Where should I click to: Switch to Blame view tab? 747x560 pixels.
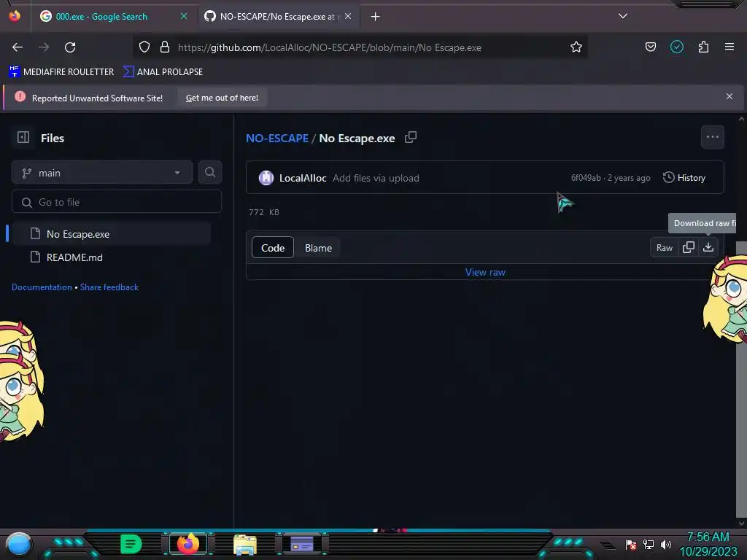click(318, 248)
